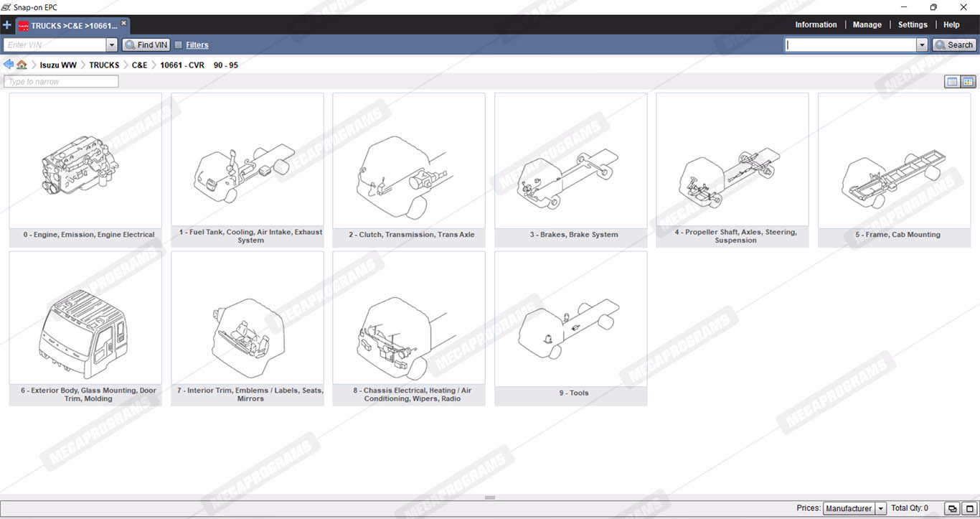Switch to list view icon
The height and width of the screenshot is (519, 980).
click(x=952, y=82)
